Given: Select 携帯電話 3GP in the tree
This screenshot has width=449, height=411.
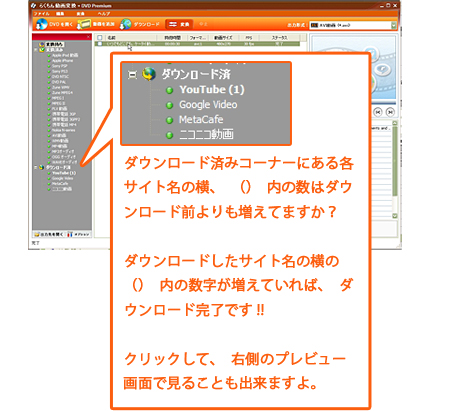Looking at the screenshot, I should (x=64, y=114).
